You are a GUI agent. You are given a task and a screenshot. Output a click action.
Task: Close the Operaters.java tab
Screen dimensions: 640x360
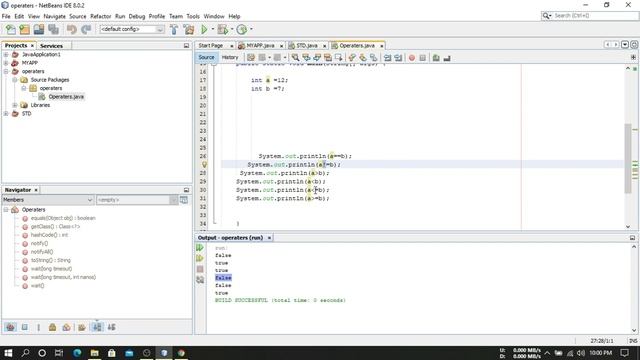tap(382, 46)
